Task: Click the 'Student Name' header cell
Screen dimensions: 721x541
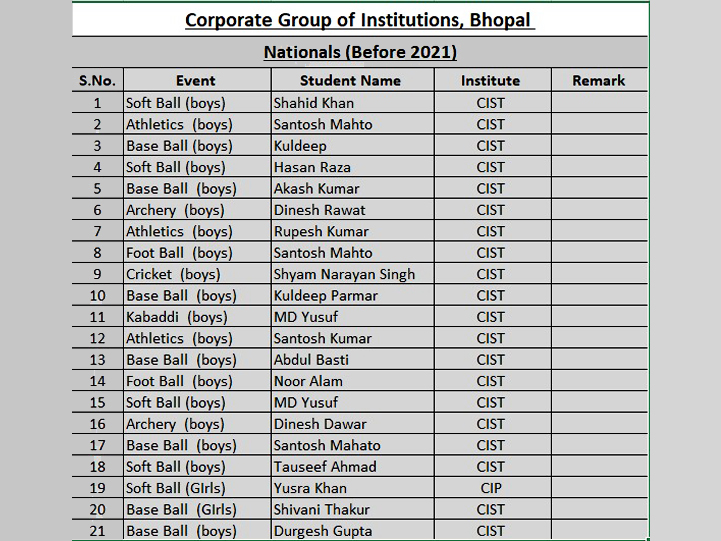Action: pos(353,80)
